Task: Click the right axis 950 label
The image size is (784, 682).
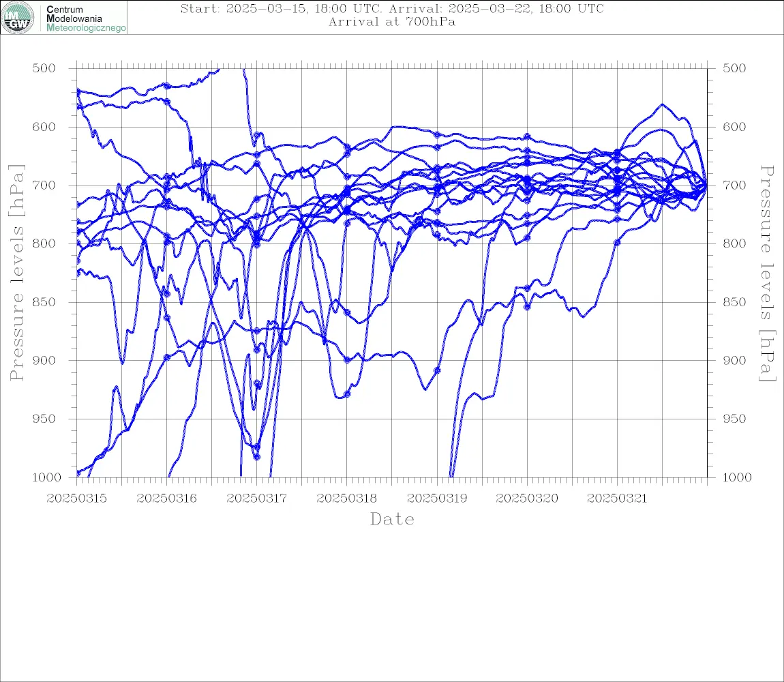Action: 734,419
